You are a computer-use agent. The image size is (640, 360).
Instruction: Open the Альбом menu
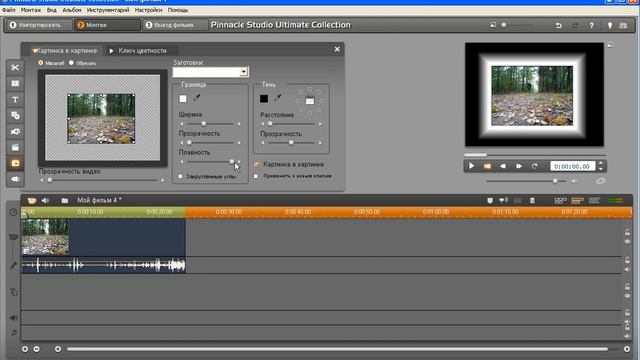tap(72, 10)
